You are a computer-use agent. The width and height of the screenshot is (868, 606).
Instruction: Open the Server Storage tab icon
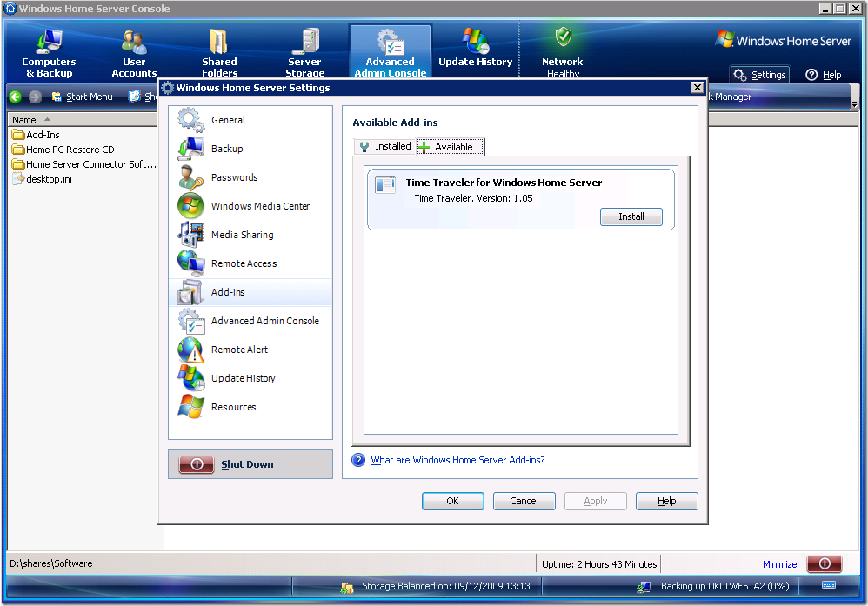pos(305,42)
